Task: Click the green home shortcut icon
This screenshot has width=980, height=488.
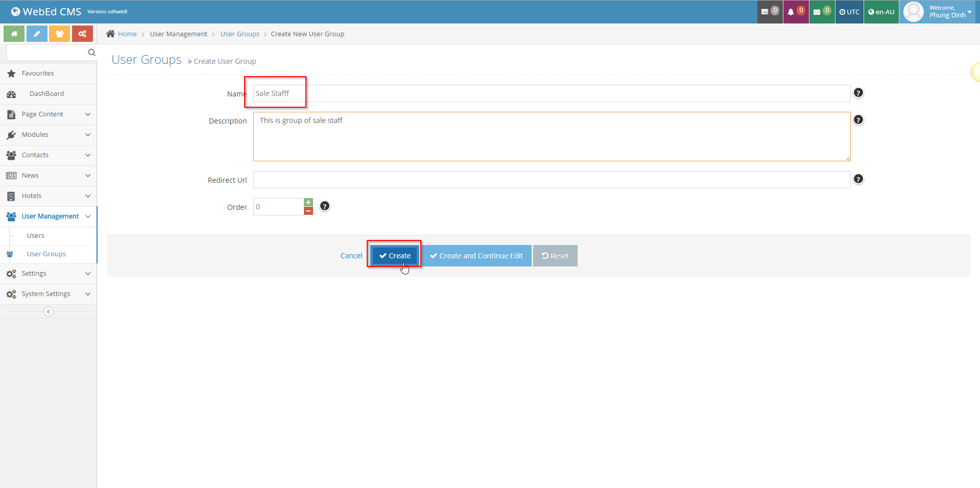Action: (14, 34)
